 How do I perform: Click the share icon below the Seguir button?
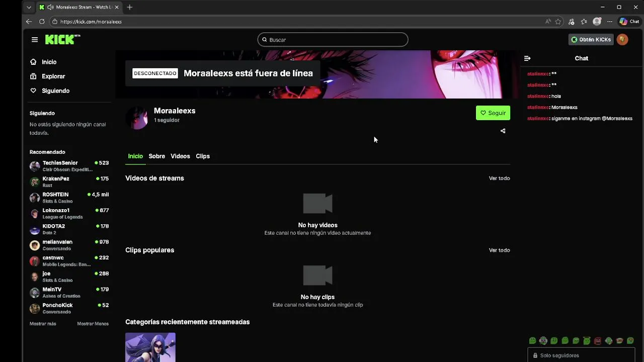503,131
